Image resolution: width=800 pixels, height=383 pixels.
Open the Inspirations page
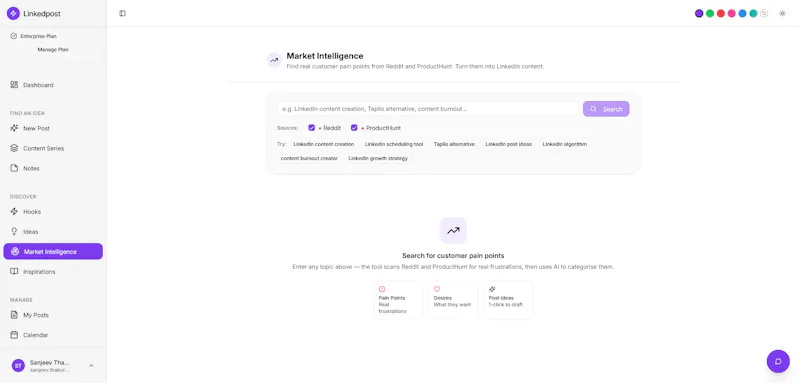pos(53,272)
